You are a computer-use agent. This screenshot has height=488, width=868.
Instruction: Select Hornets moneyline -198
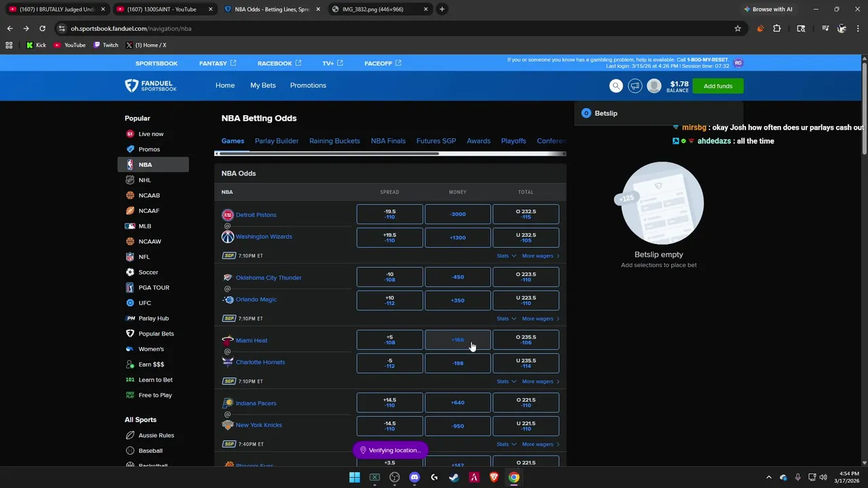(458, 363)
